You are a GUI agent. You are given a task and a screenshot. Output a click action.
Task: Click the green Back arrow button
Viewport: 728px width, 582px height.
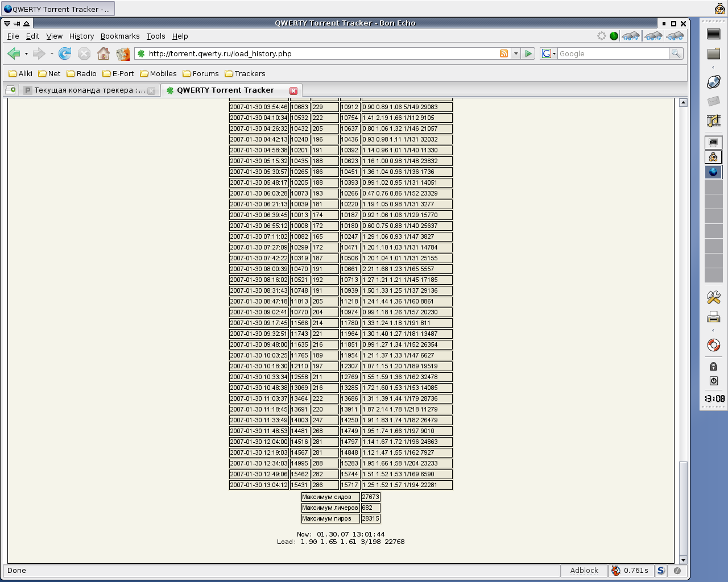14,54
